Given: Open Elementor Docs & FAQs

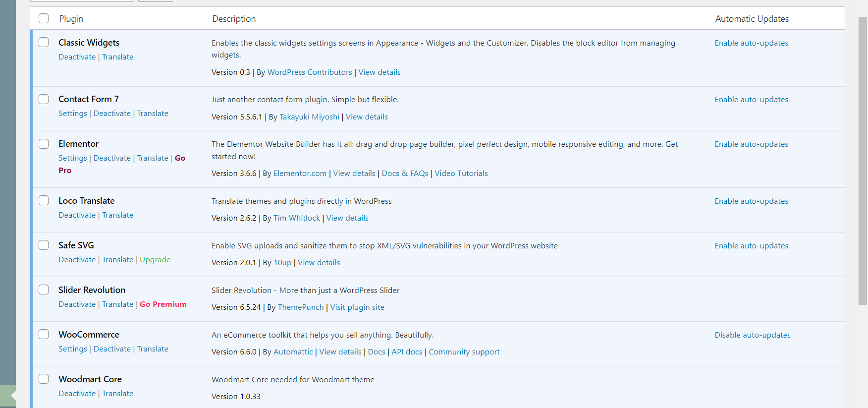Looking at the screenshot, I should [405, 174].
